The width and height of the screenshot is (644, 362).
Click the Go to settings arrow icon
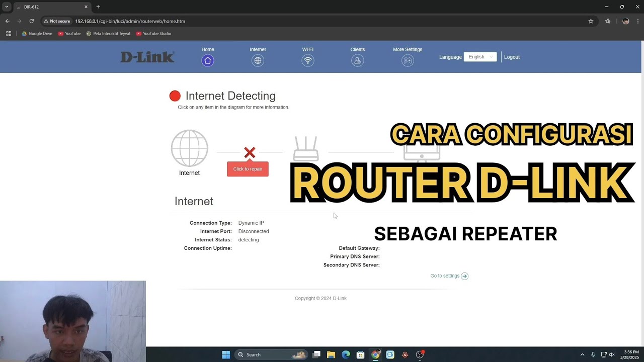click(464, 276)
